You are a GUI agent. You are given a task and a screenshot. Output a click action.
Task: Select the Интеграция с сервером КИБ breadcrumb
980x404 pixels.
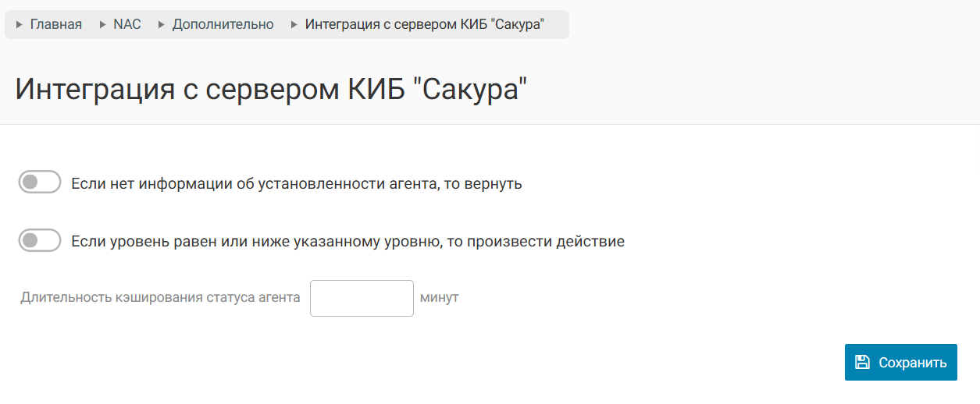[x=424, y=25]
